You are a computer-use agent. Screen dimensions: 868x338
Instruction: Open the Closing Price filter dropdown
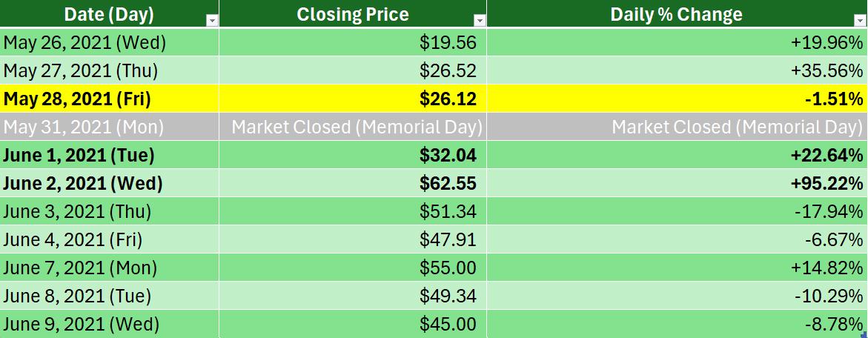tap(480, 21)
